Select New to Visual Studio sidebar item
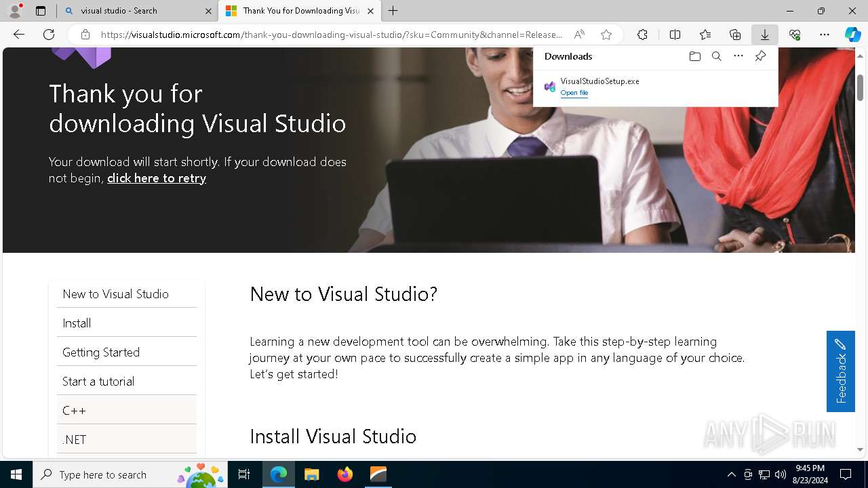This screenshot has height=488, width=868. coord(127,294)
